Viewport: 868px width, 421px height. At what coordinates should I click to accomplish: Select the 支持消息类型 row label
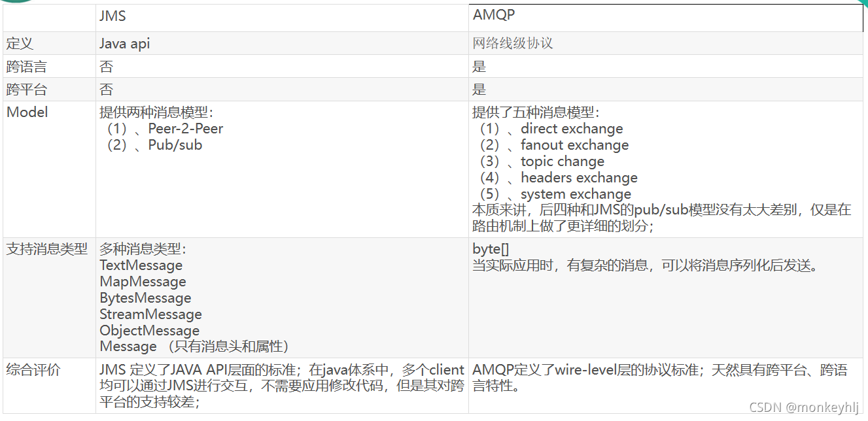coord(46,249)
